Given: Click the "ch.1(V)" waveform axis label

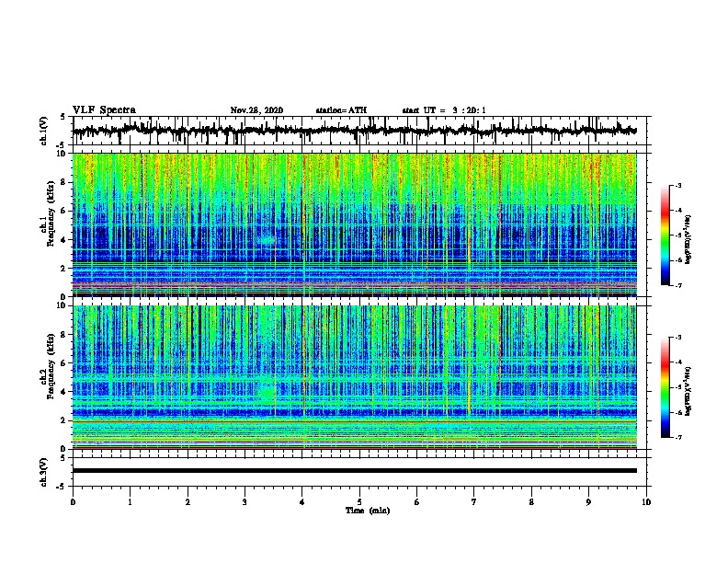Looking at the screenshot, I should [x=43, y=131].
